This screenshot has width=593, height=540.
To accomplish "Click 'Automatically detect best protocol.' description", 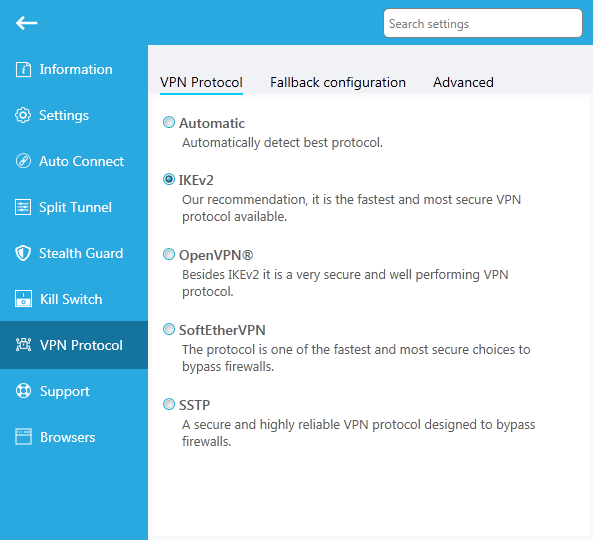I will pyautogui.click(x=282, y=143).
